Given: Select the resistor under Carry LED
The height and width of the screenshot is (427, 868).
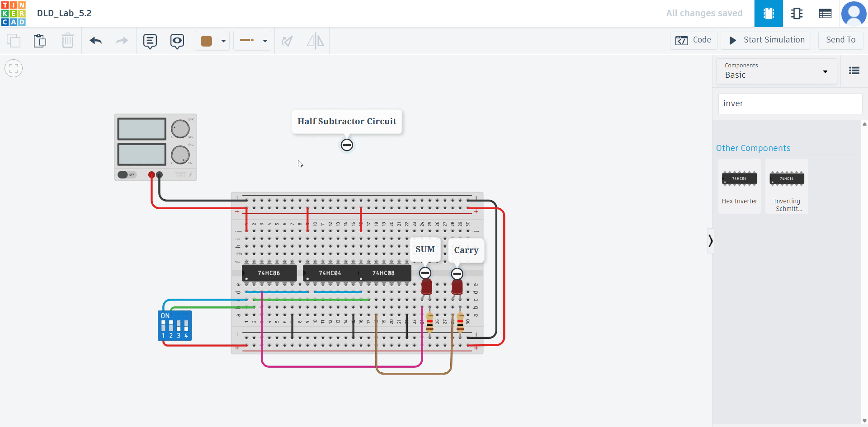Looking at the screenshot, I should [460, 323].
